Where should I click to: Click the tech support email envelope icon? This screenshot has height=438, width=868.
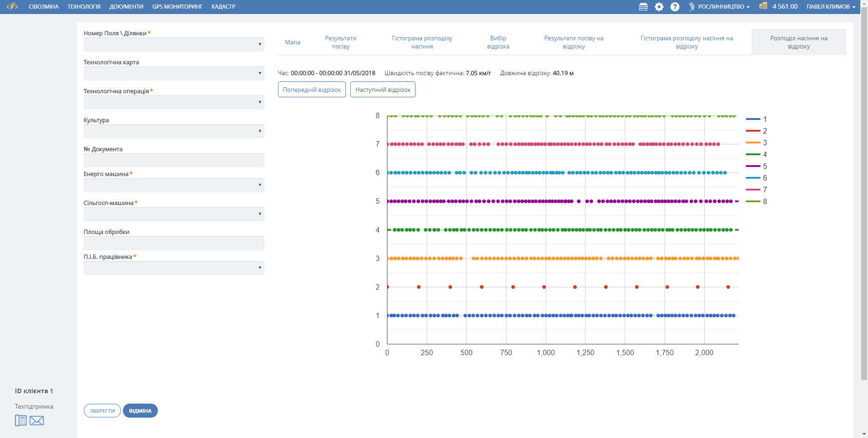point(37,421)
